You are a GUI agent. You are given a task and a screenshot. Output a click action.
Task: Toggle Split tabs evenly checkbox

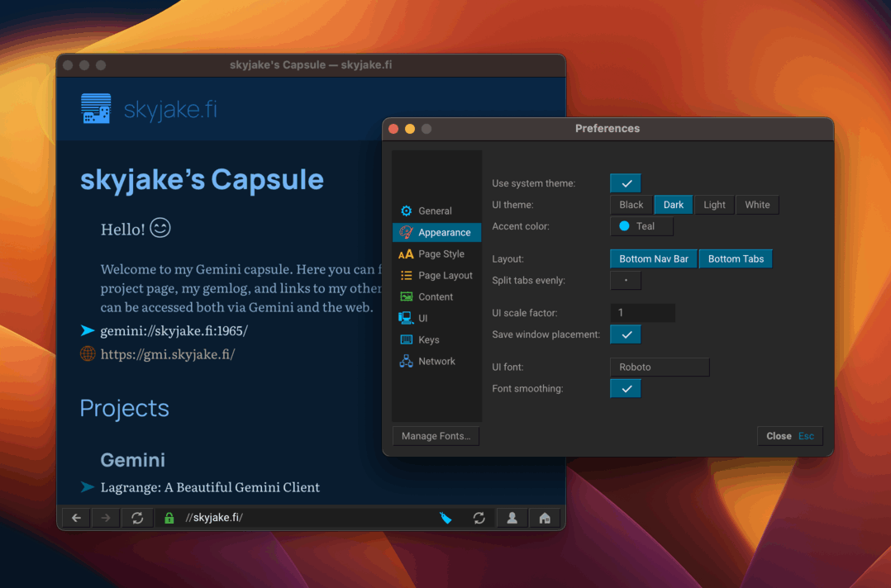click(x=626, y=281)
